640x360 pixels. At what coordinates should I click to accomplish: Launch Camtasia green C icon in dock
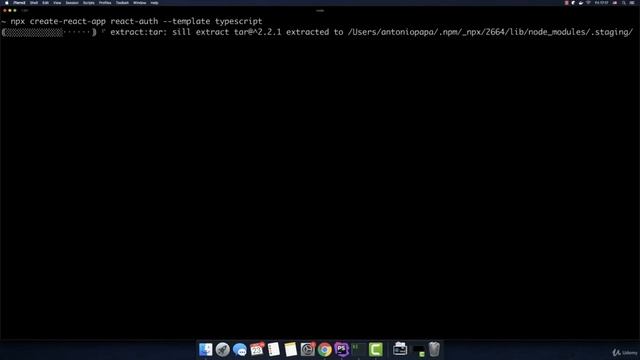pyautogui.click(x=376, y=349)
